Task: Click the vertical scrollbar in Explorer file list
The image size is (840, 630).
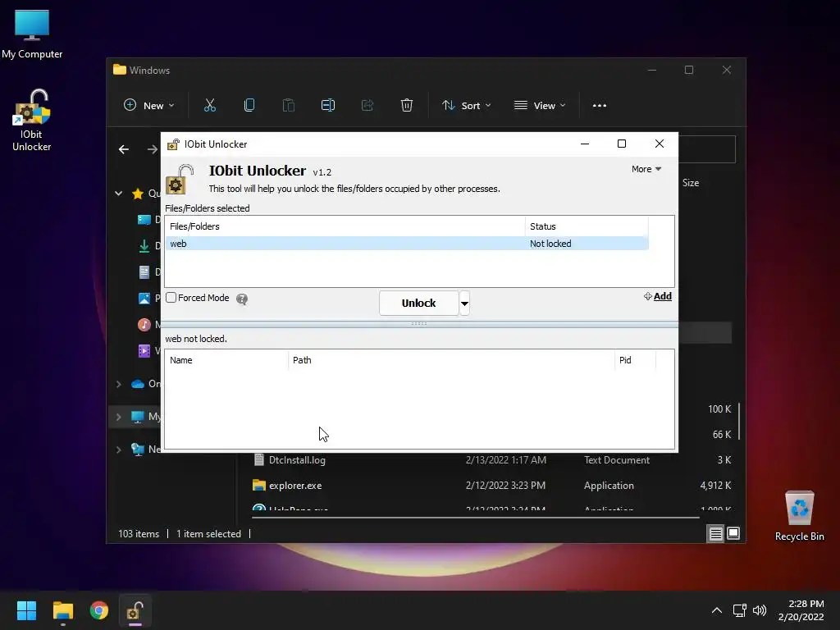Action: [x=739, y=421]
